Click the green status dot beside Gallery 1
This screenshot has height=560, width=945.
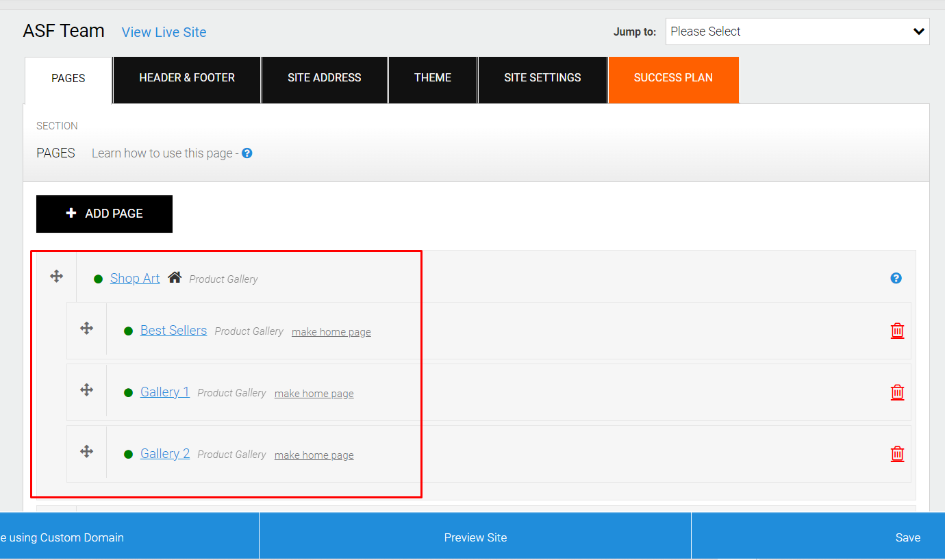coord(128,392)
